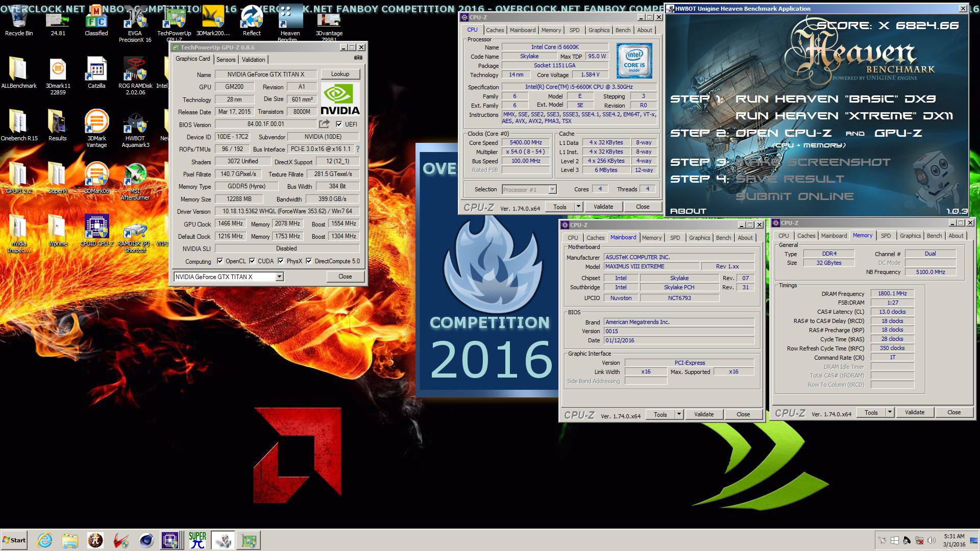Click Open CPU-Z link in HWBOT Heaven
Viewport: 980px width, 551px height.
point(783,133)
